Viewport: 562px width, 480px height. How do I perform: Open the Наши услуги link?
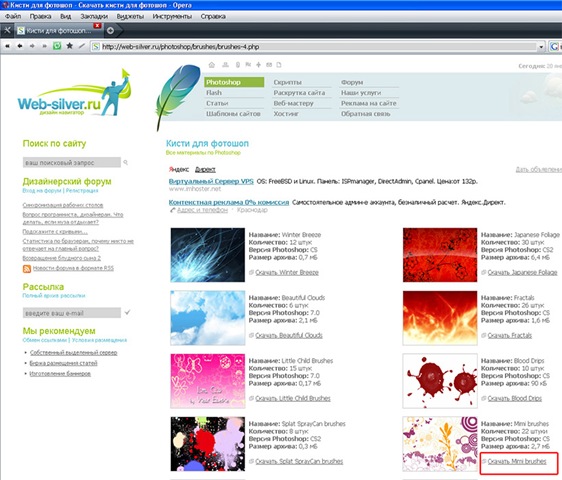pyautogui.click(x=361, y=92)
